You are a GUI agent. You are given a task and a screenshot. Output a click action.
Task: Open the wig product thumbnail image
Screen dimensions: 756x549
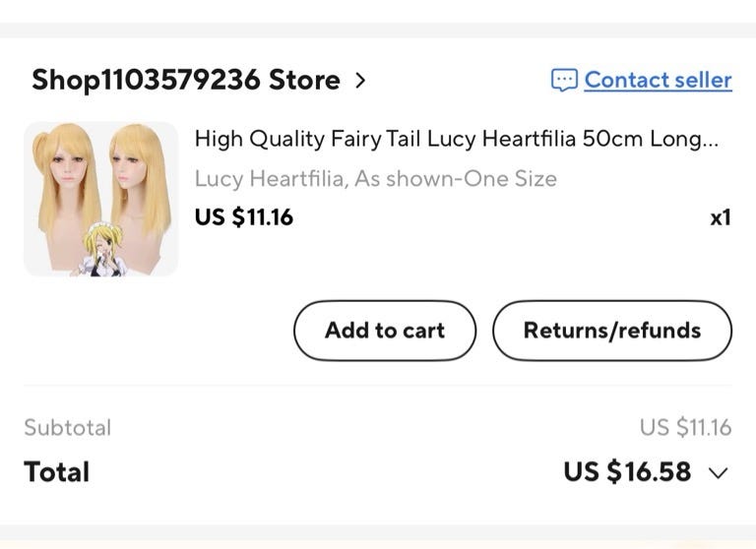click(100, 199)
